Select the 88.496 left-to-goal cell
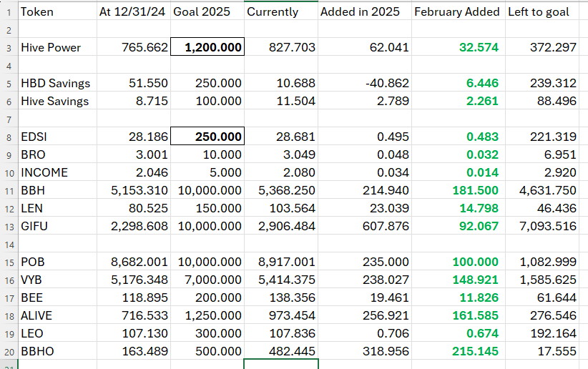Screen dimensions: 588x369 (x=542, y=101)
